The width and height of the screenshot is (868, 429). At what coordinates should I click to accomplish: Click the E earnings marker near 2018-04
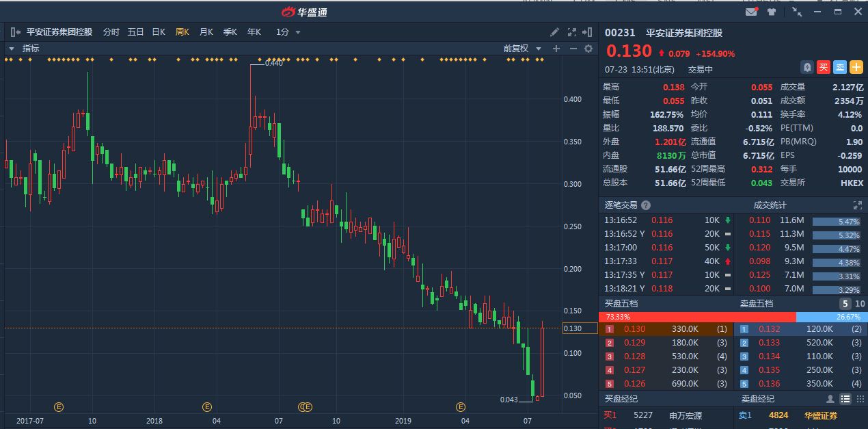click(207, 407)
